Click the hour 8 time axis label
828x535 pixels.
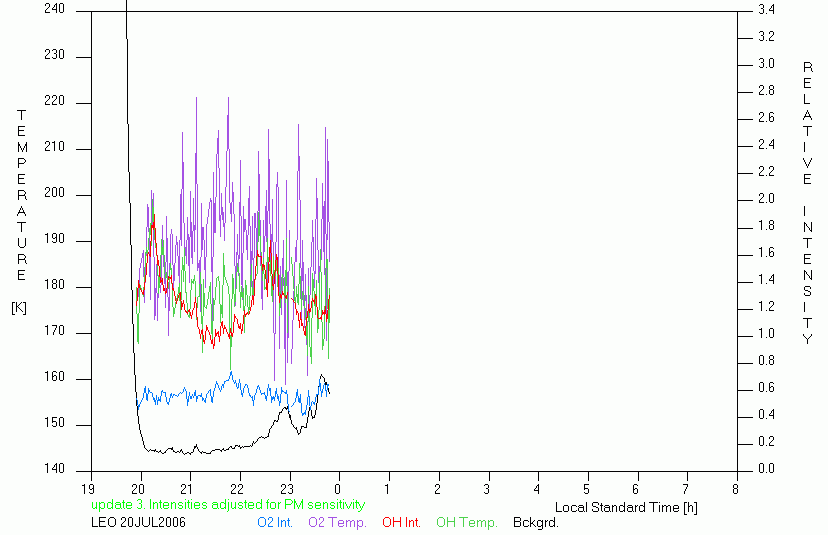click(735, 489)
